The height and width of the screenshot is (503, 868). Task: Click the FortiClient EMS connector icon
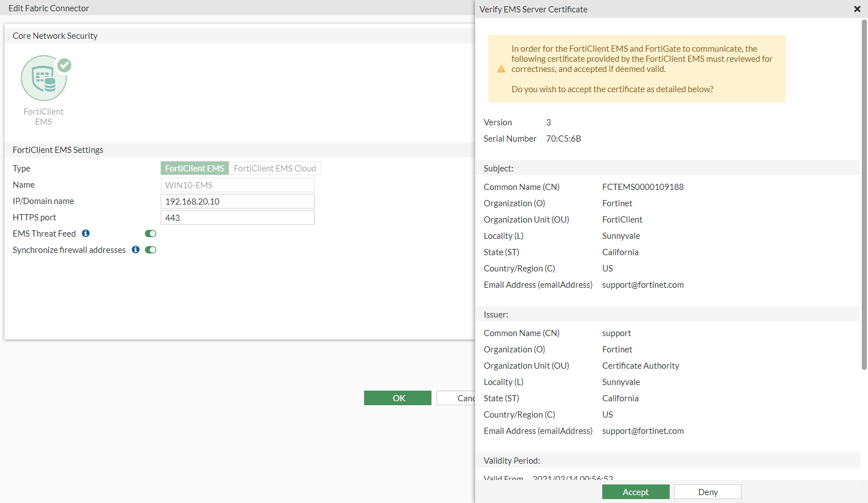pos(44,78)
